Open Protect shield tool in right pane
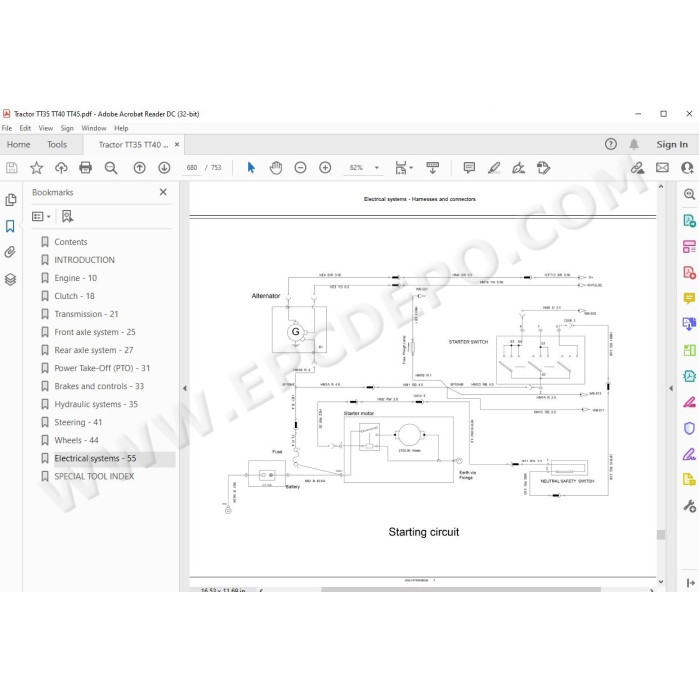Viewport: 700px width, 700px height. point(689,429)
